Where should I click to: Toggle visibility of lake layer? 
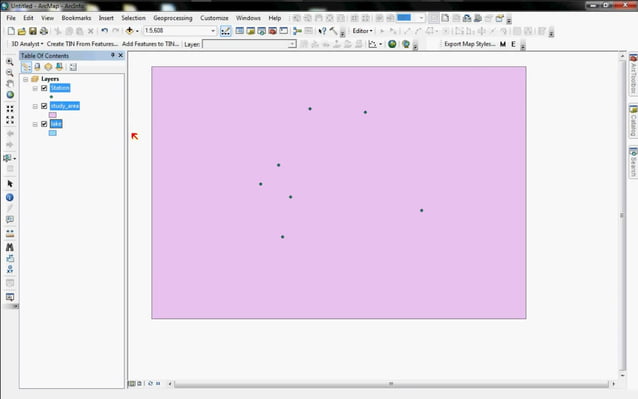click(x=44, y=124)
